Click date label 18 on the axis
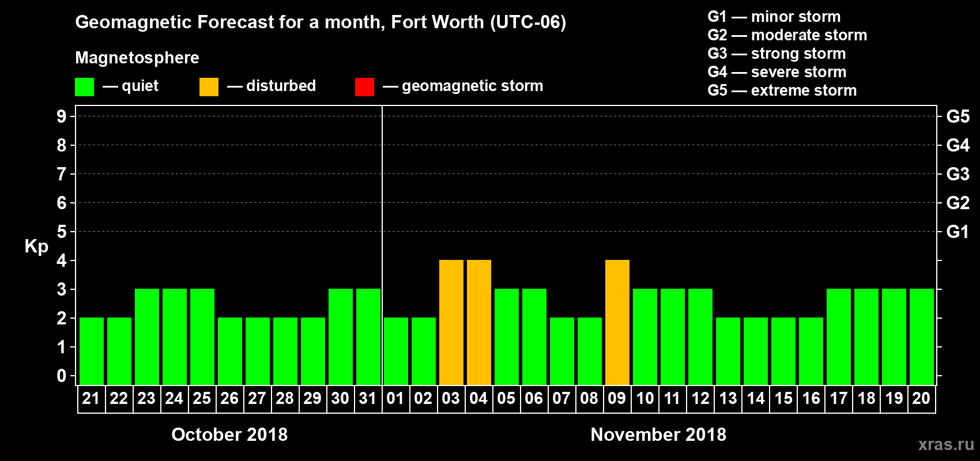Viewport: 980px width, 461px height. pyautogui.click(x=866, y=399)
